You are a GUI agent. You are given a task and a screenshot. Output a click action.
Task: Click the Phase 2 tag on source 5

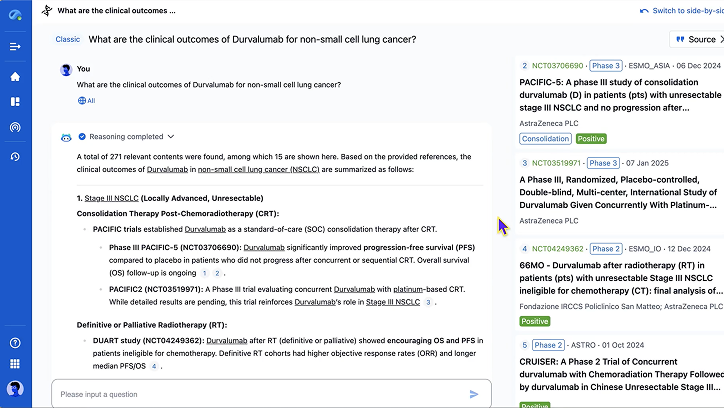tap(548, 345)
